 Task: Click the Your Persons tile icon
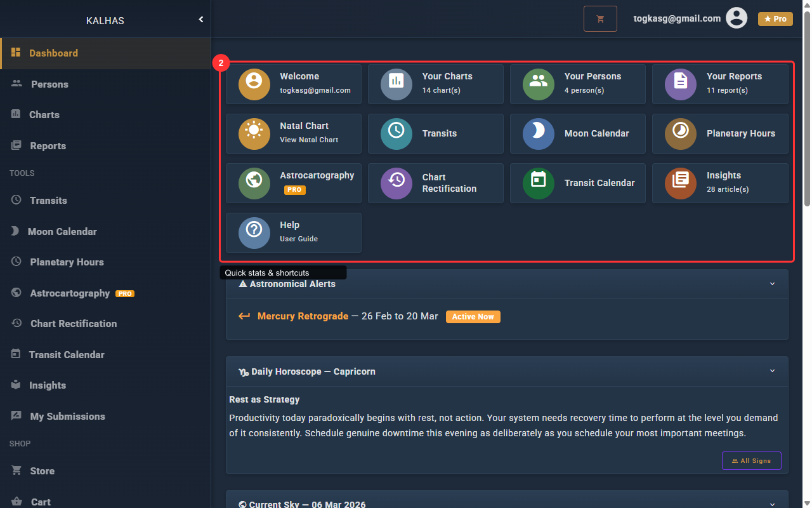[x=539, y=84]
